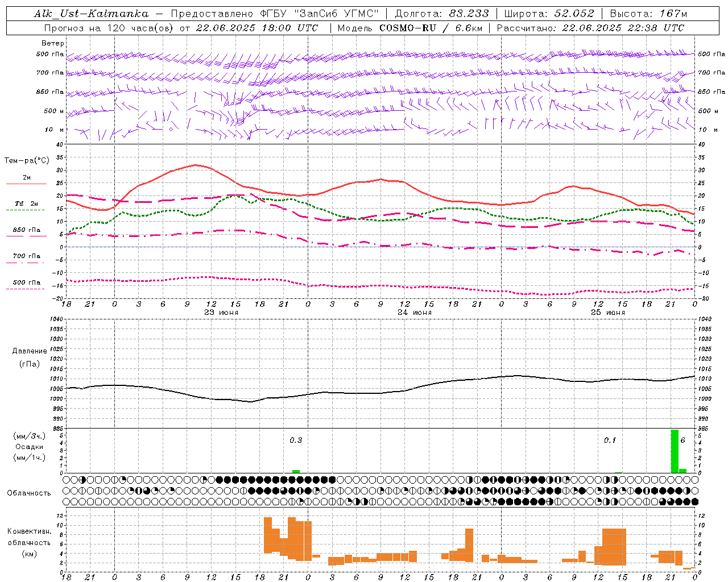Click the (км) unit under convective cloudiness
728x582 pixels.
(x=29, y=554)
